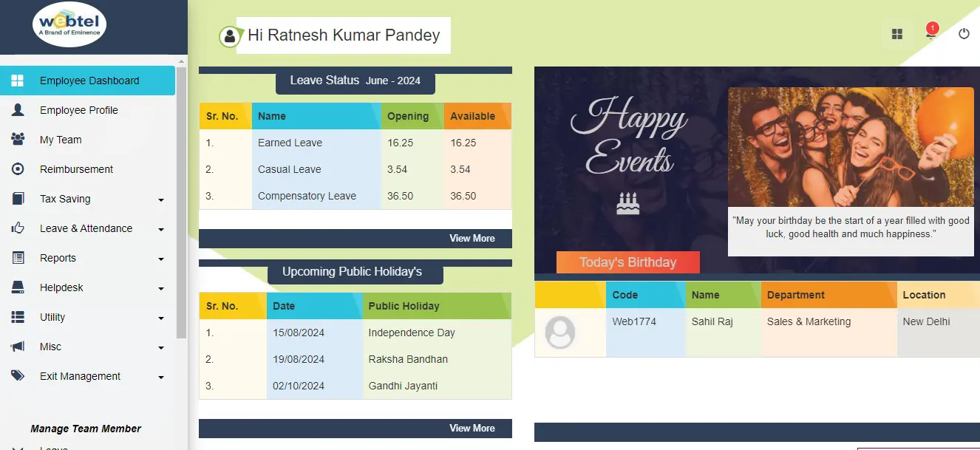Viewport: 980px width, 450px height.
Task: Expand the Helpdesk submenu arrow
Action: (x=161, y=288)
